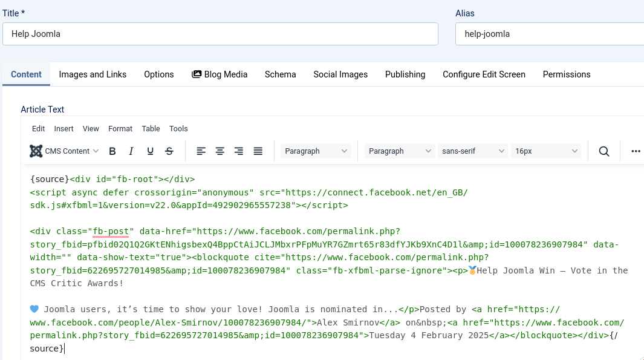The width and height of the screenshot is (644, 360).
Task: Open the Insert menu
Action: tap(63, 129)
